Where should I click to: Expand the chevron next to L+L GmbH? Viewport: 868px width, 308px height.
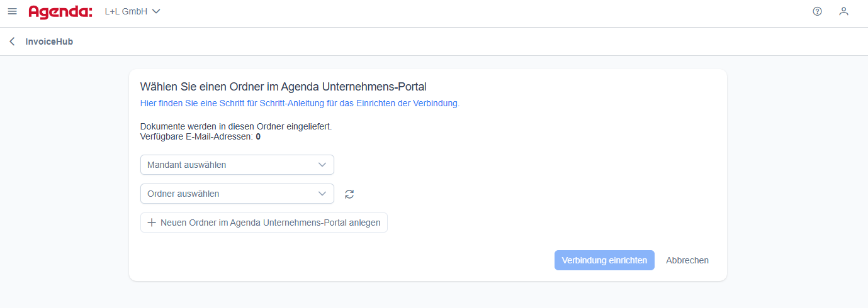coord(156,11)
